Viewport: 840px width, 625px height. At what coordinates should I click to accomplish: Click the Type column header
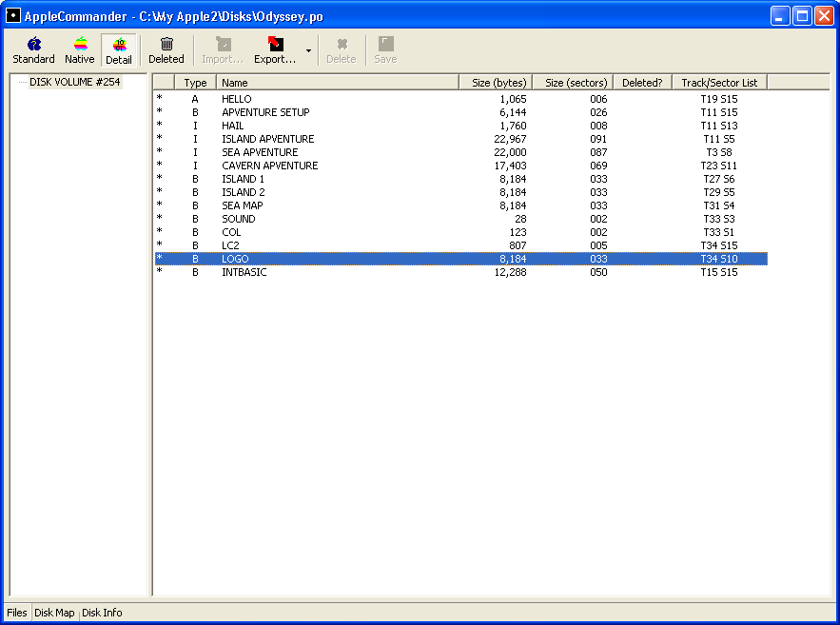(195, 83)
